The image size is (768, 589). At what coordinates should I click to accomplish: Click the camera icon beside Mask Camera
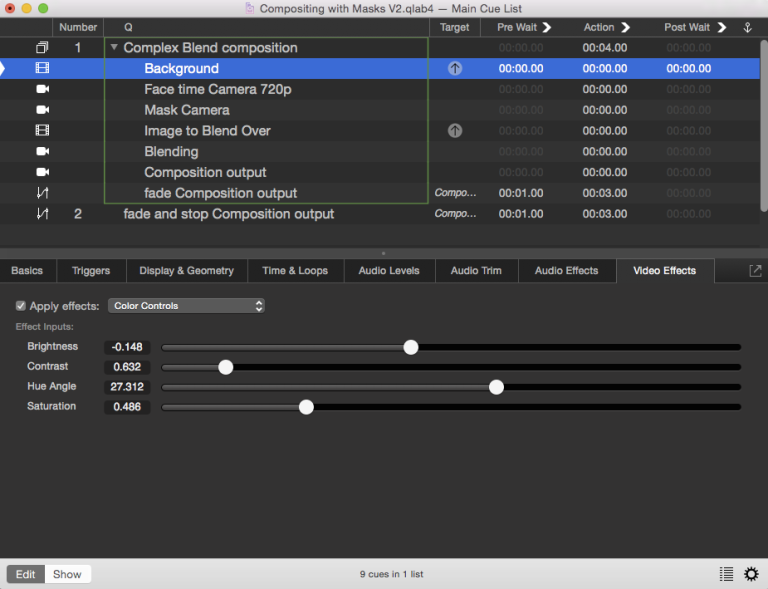[42, 110]
